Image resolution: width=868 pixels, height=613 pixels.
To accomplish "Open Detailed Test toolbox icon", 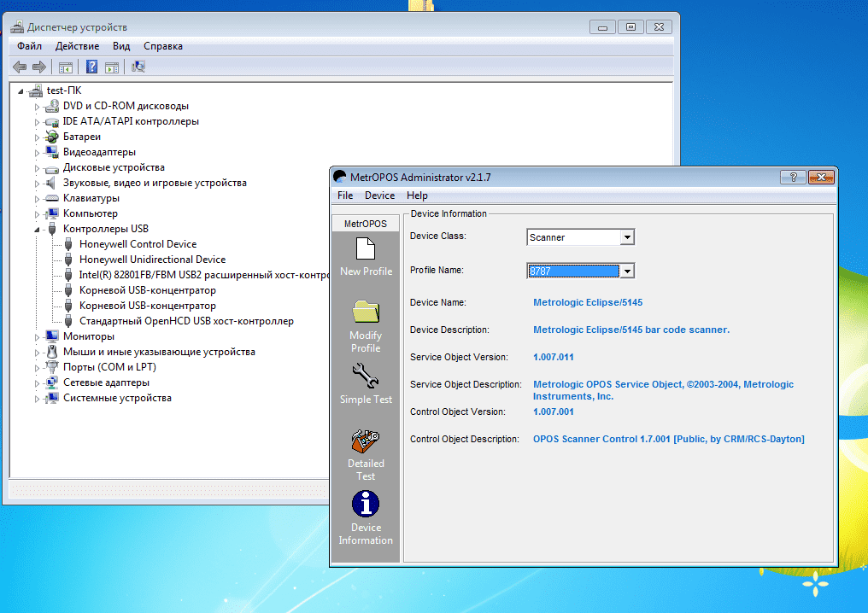I will pyautogui.click(x=366, y=441).
